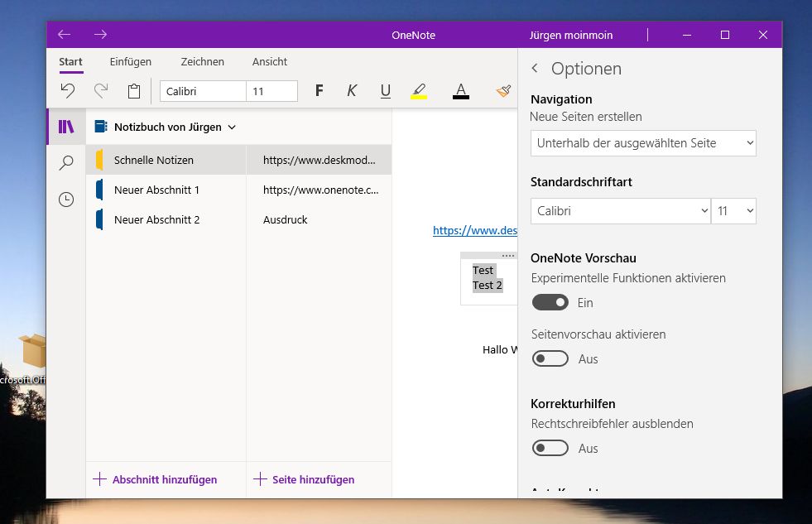Viewport: 812px width, 524px height.
Task: Click the clipboard paste icon
Action: coord(134,91)
